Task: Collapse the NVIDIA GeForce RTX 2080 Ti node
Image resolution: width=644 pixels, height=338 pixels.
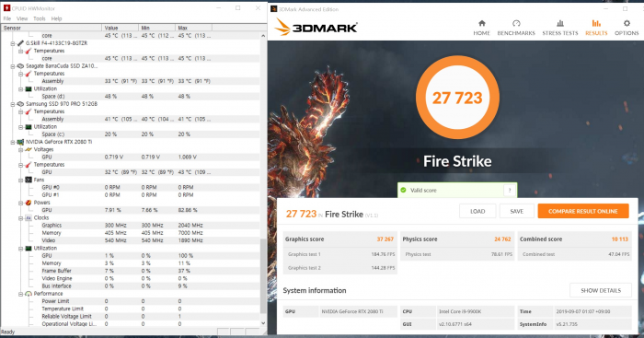Action: coord(13,142)
